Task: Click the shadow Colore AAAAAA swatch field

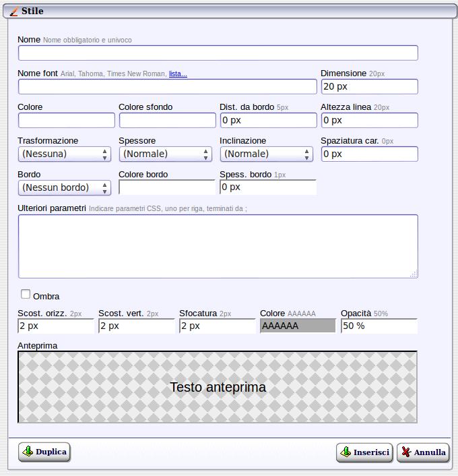Action: 298,326
